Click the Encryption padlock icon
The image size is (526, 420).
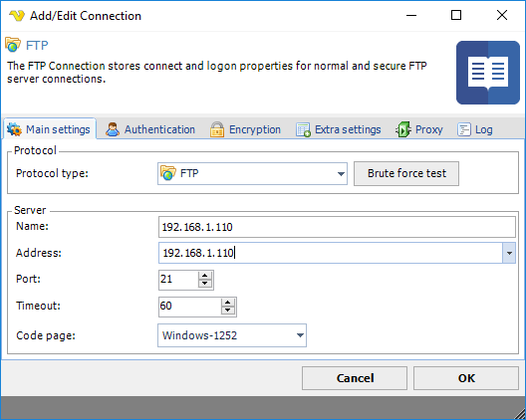[217, 129]
